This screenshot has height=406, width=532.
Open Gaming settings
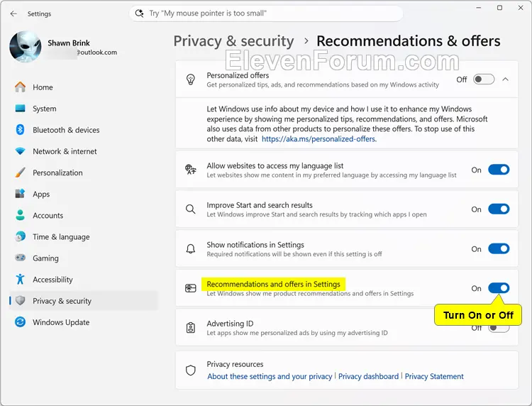coord(84,258)
